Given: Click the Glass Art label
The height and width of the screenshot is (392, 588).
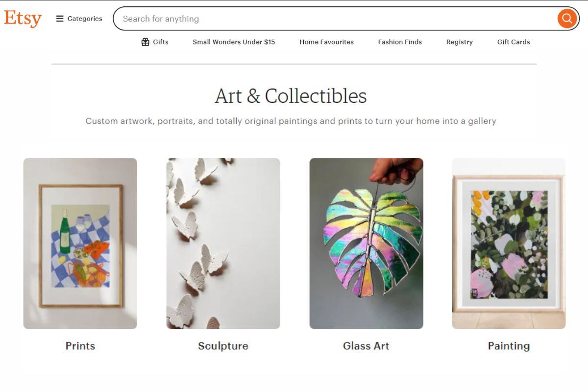Looking at the screenshot, I should 366,346.
